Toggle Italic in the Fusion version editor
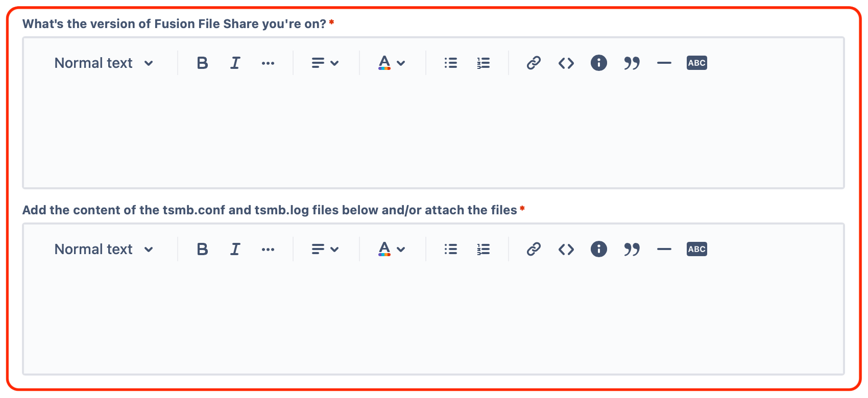The image size is (868, 398). pyautogui.click(x=235, y=63)
